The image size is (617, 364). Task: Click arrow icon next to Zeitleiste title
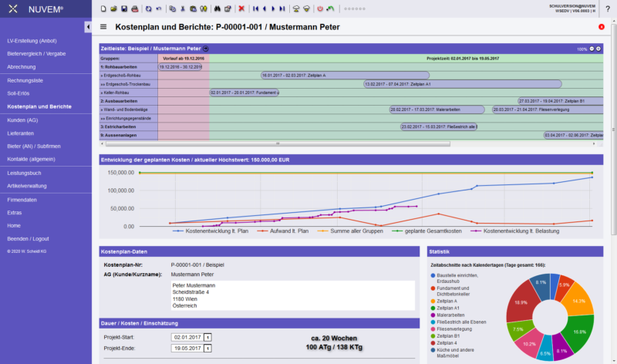point(206,49)
